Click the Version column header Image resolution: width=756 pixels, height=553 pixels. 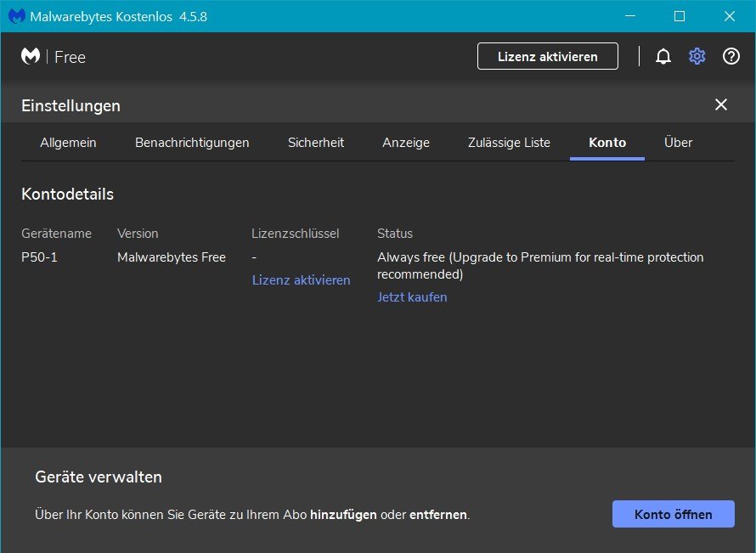coord(138,234)
